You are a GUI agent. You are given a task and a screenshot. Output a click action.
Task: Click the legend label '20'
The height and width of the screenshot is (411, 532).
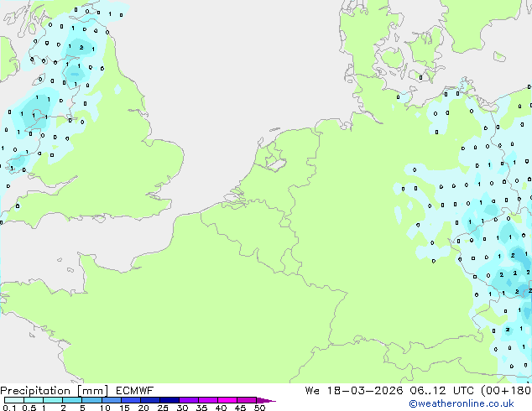[x=143, y=408]
